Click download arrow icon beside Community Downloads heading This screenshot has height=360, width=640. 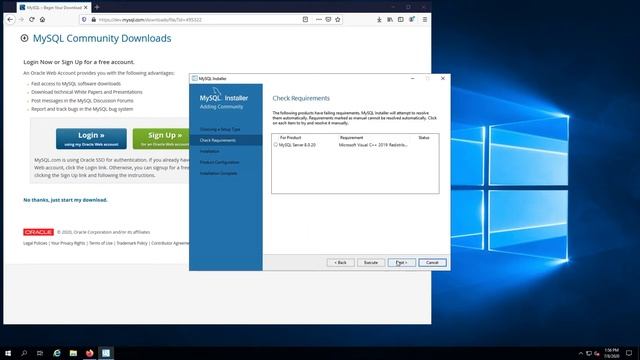tap(24, 38)
